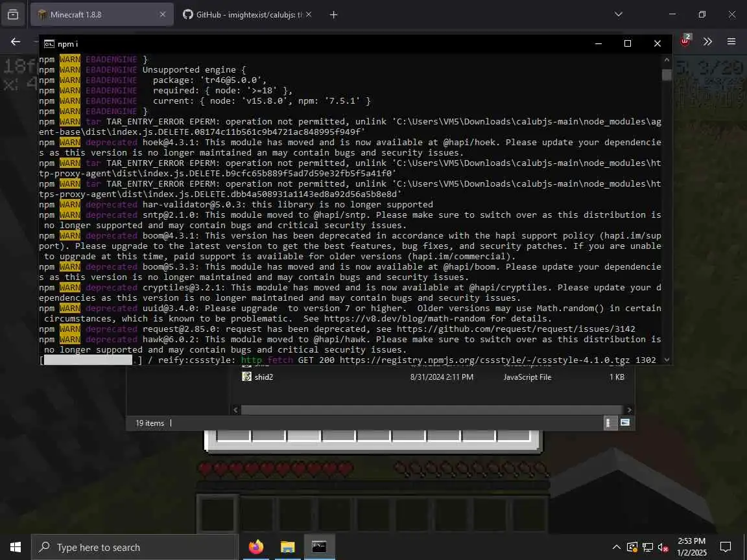This screenshot has height=560, width=747.
Task: Switch Explorer to large icons view
Action: (625, 423)
